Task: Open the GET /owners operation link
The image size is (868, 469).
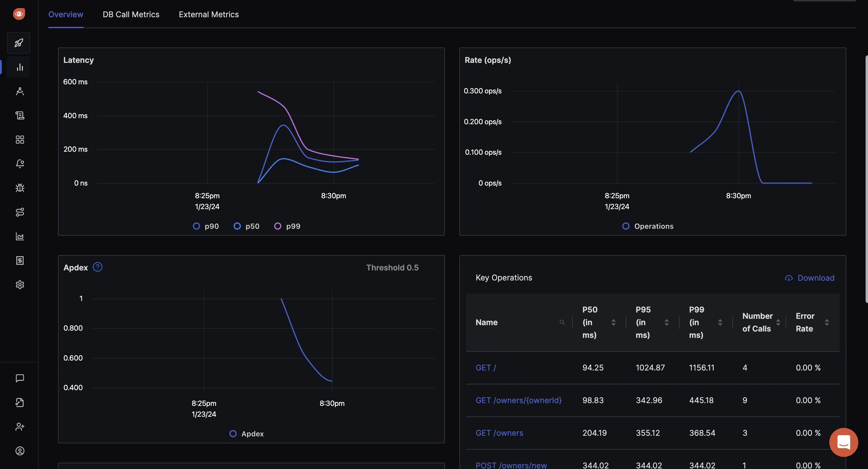Action: click(x=499, y=433)
